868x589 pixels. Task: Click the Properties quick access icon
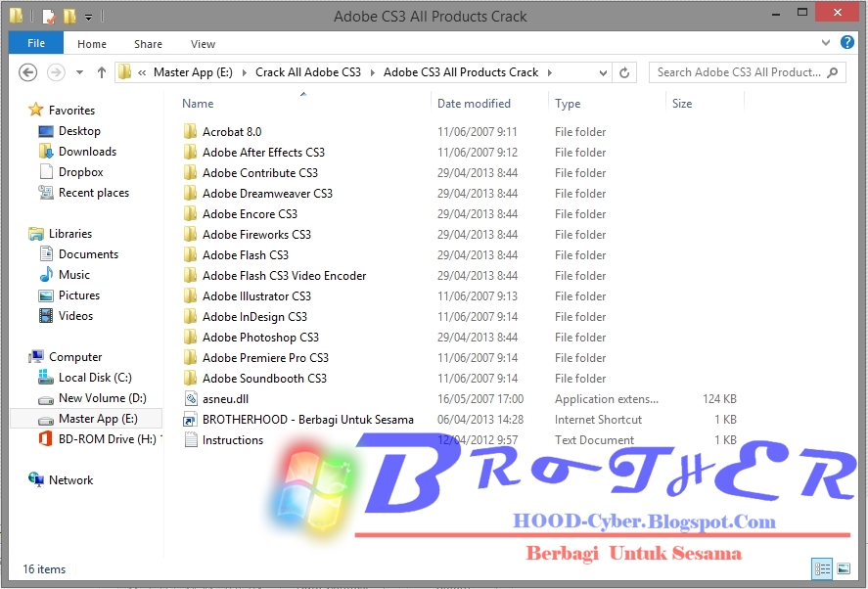pos(49,17)
